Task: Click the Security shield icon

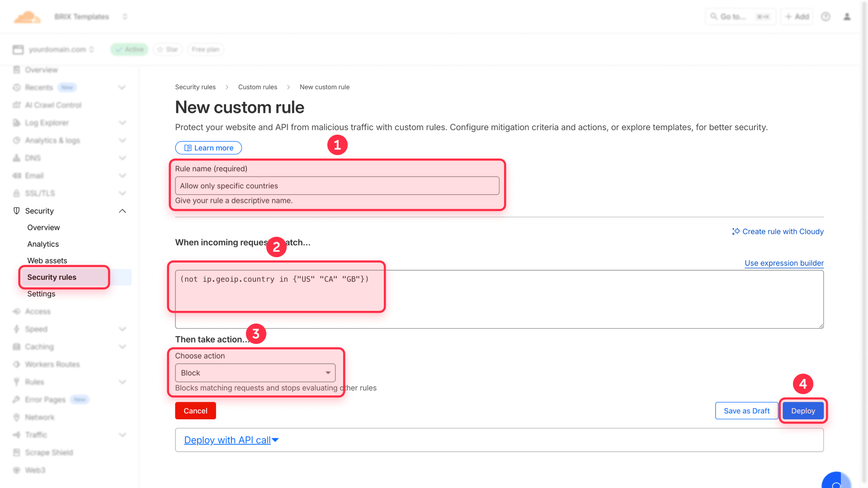Action: 16,211
